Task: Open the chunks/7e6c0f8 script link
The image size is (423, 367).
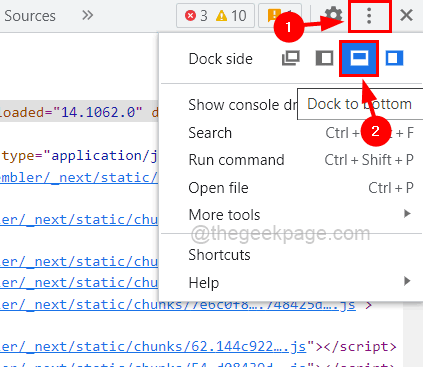Action: point(178,304)
